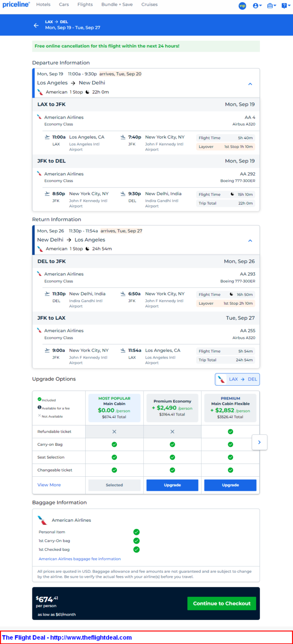Click Refundable ticket X under Premium Economy
The height and width of the screenshot is (644, 293).
(172, 432)
